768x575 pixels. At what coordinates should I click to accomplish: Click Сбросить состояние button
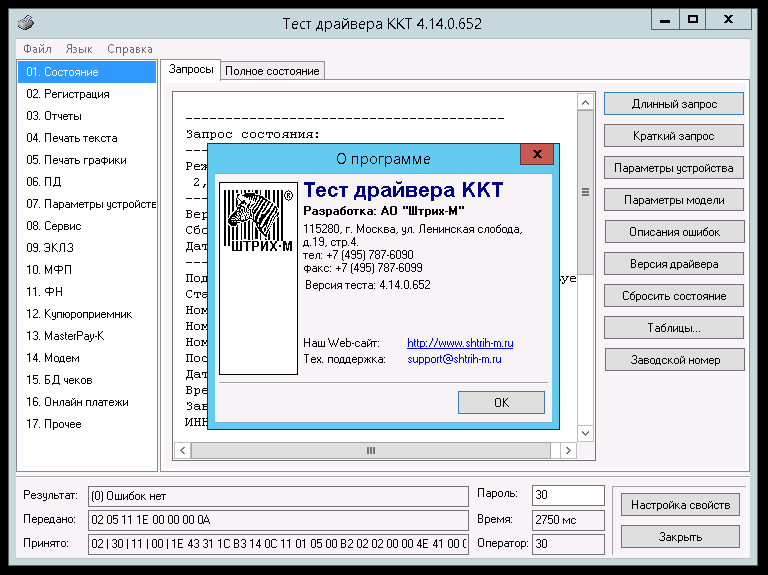pos(674,296)
